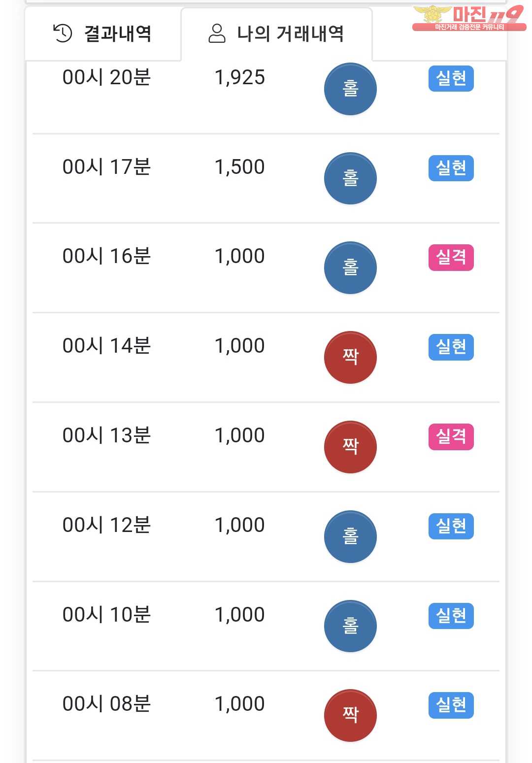Click the 실현 badge for 00시 20분
This screenshot has width=532, height=763.
[451, 79]
